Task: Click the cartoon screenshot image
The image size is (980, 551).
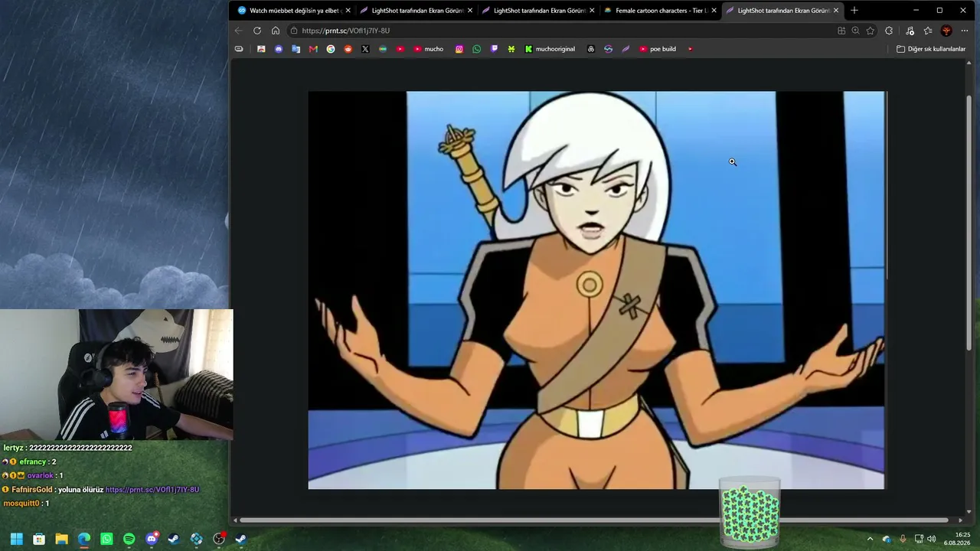Action: [596, 290]
